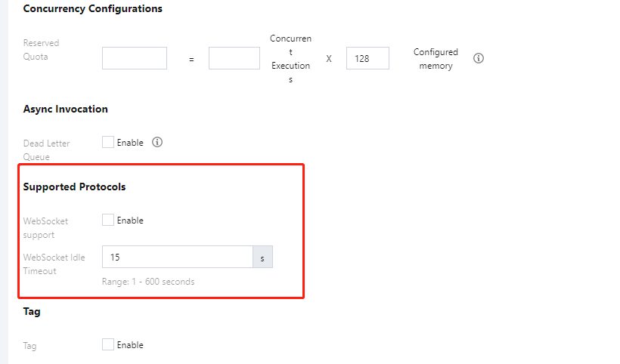Click the Enable label for WebSocket support
620x364 pixels.
130,221
